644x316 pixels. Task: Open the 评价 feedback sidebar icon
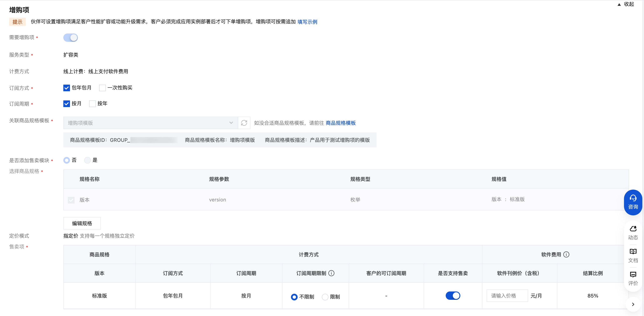[x=633, y=278]
